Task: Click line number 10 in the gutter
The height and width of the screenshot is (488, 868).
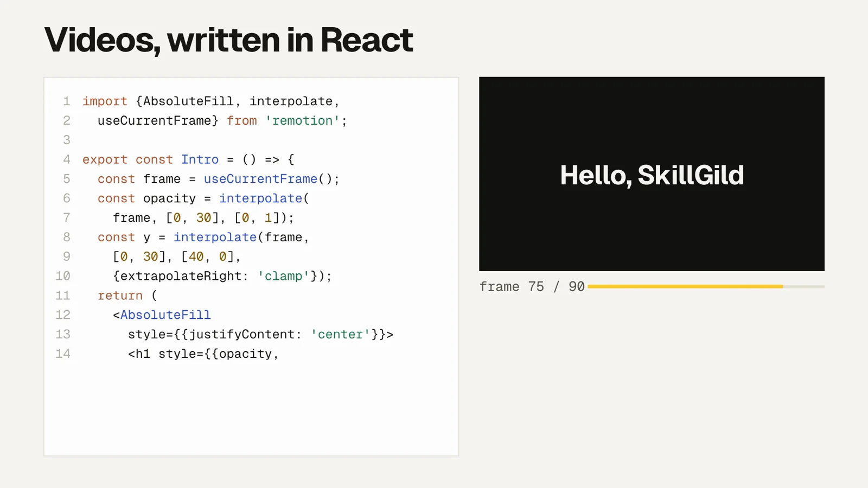Action: pos(63,276)
